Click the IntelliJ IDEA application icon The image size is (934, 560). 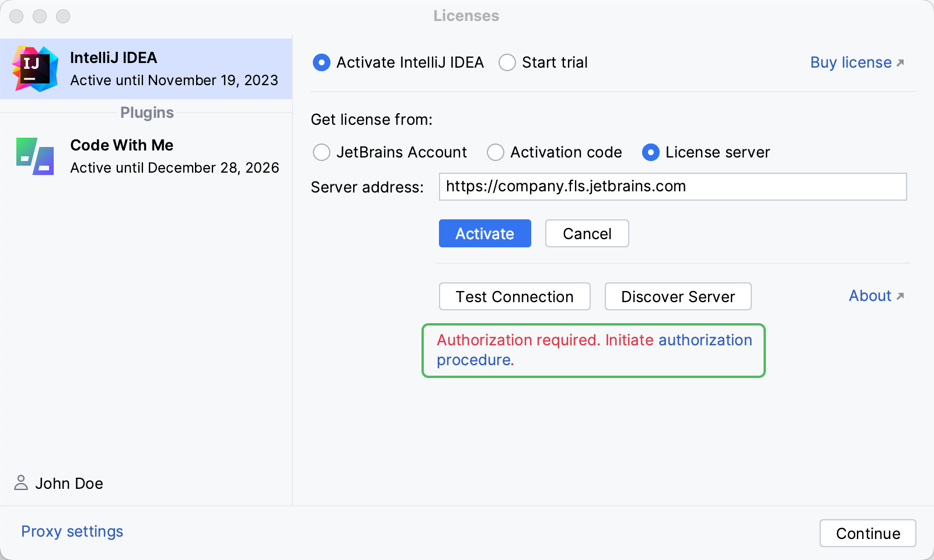pos(35,68)
